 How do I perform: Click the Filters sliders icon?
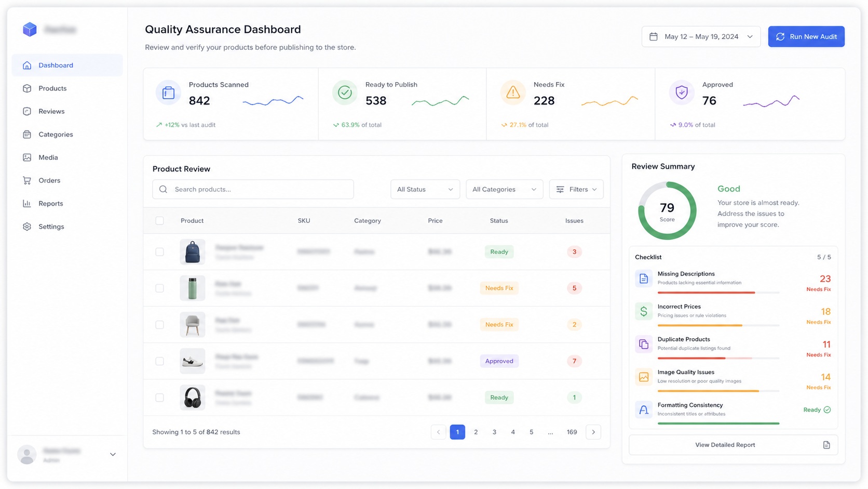tap(560, 190)
